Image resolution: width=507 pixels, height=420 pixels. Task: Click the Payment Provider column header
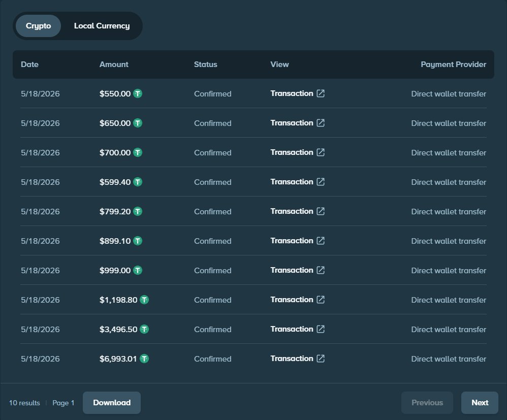[453, 64]
